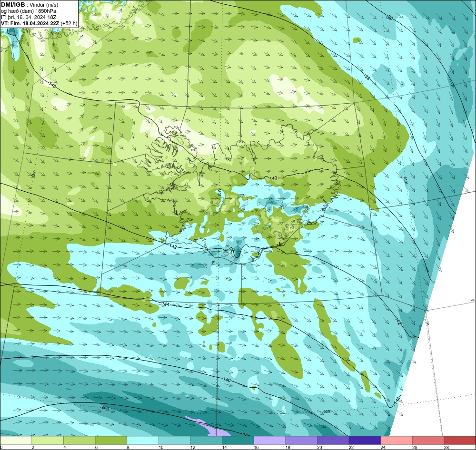Click the 'og hæð (dam) í 850hPa.' line
Screen dimensions: 476x450
29,11
